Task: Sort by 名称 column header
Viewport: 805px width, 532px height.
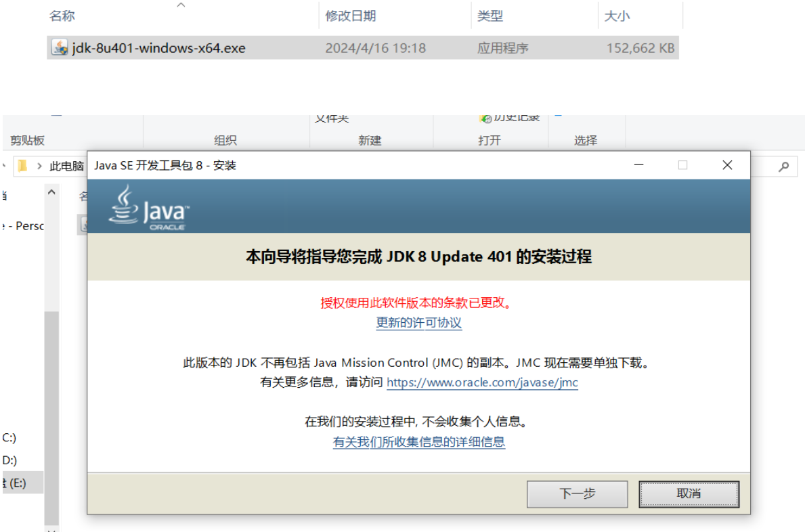Action: pyautogui.click(x=62, y=16)
